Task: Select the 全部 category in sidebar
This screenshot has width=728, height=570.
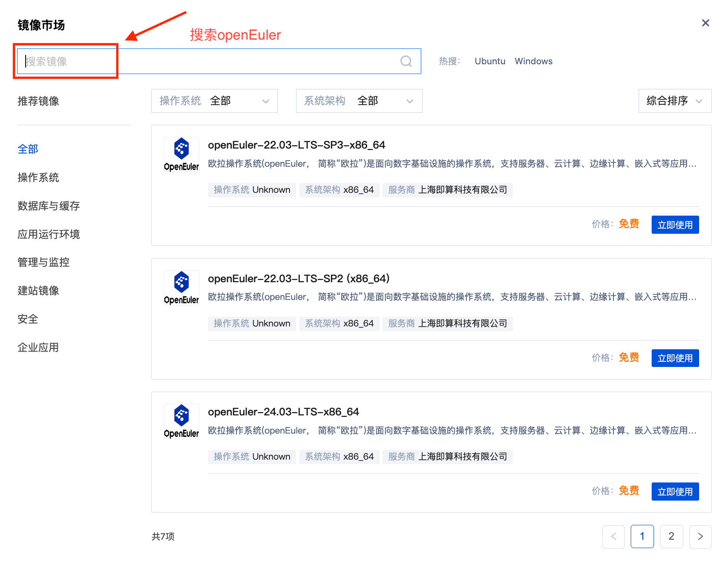Action: coord(28,149)
